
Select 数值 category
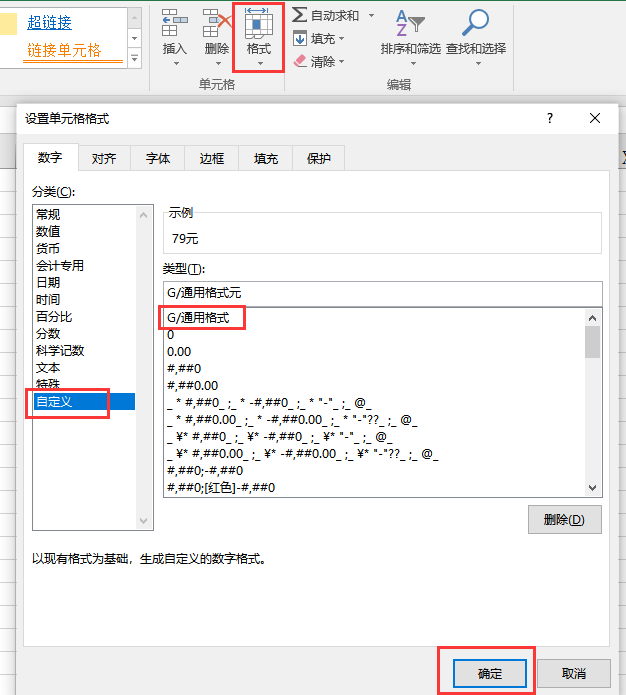pyautogui.click(x=84, y=231)
